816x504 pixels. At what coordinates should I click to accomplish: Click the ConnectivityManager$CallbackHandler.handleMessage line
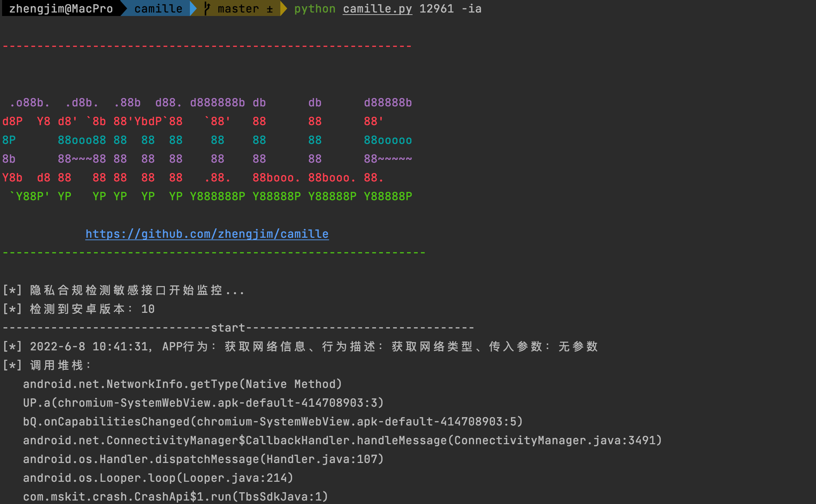click(x=343, y=440)
